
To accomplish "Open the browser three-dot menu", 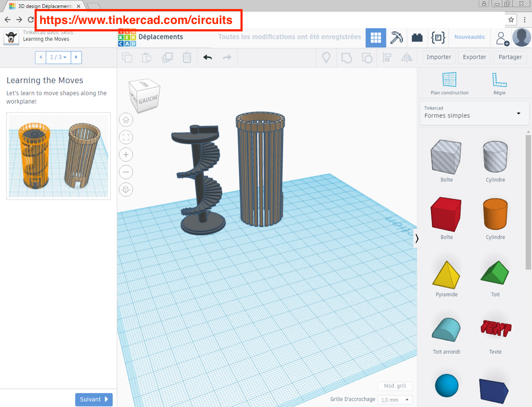I will click(525, 20).
